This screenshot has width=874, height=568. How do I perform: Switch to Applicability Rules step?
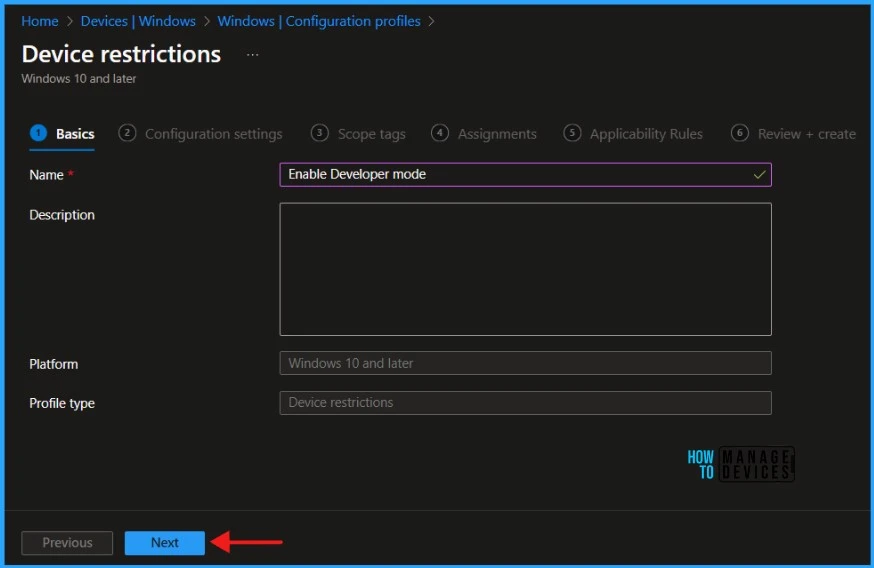tap(633, 134)
